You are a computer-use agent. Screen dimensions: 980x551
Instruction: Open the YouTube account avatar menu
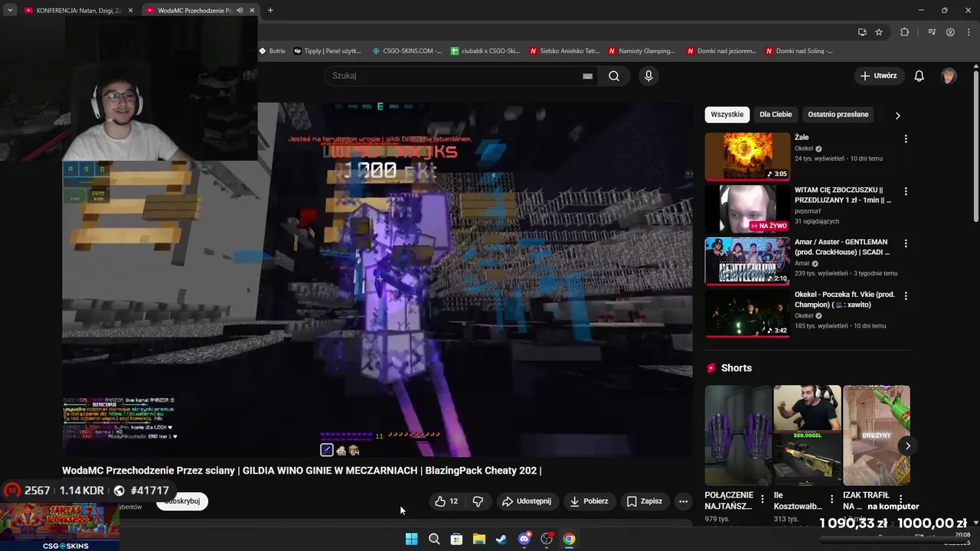pos(949,76)
